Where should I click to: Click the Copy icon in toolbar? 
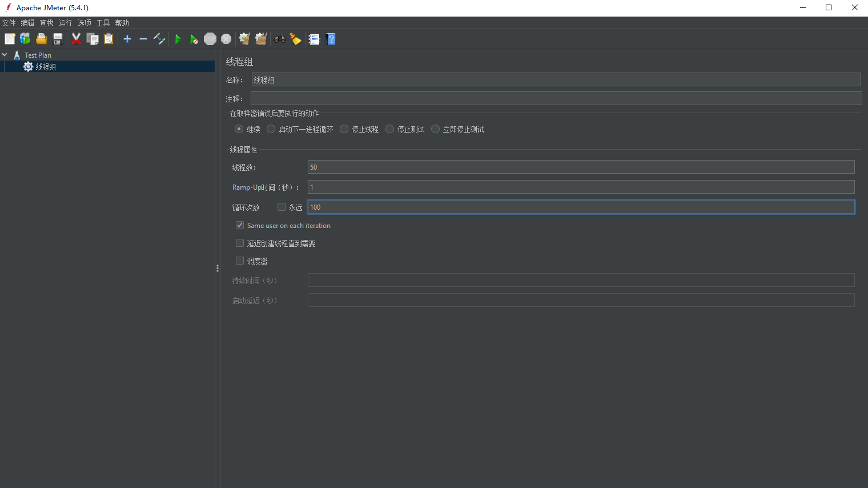tap(93, 39)
